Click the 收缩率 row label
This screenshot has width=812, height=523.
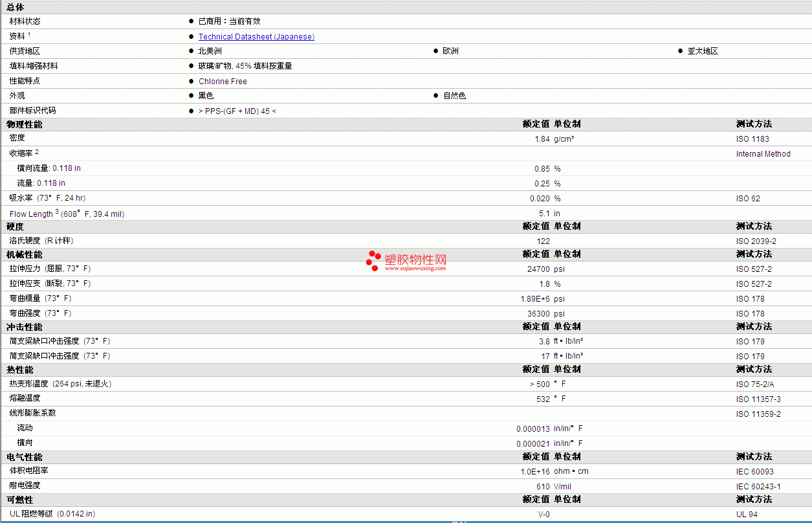[24, 153]
